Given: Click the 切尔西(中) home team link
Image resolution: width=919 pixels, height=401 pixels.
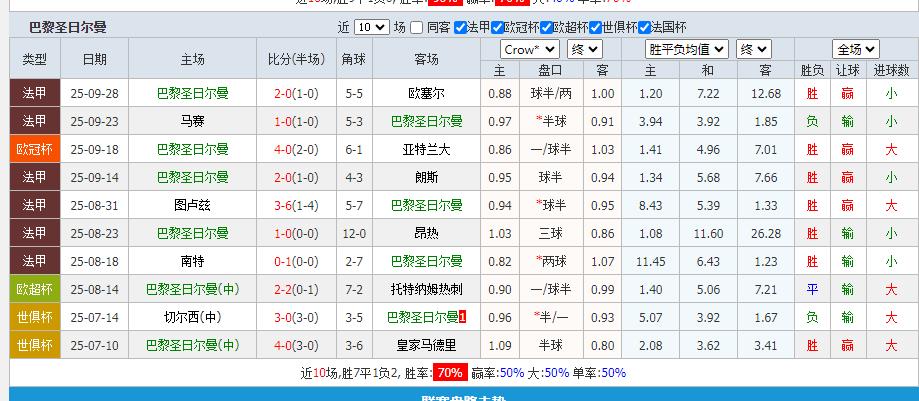Looking at the screenshot, I should [x=193, y=317].
